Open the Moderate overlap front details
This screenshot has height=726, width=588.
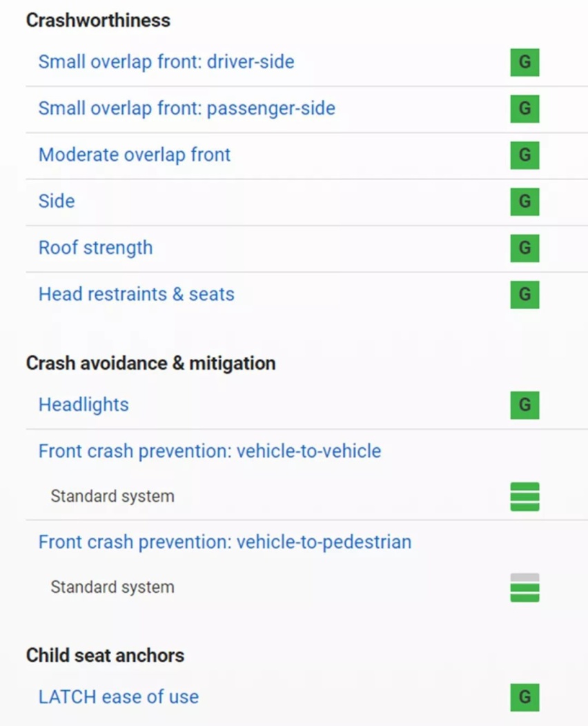pyautogui.click(x=135, y=155)
